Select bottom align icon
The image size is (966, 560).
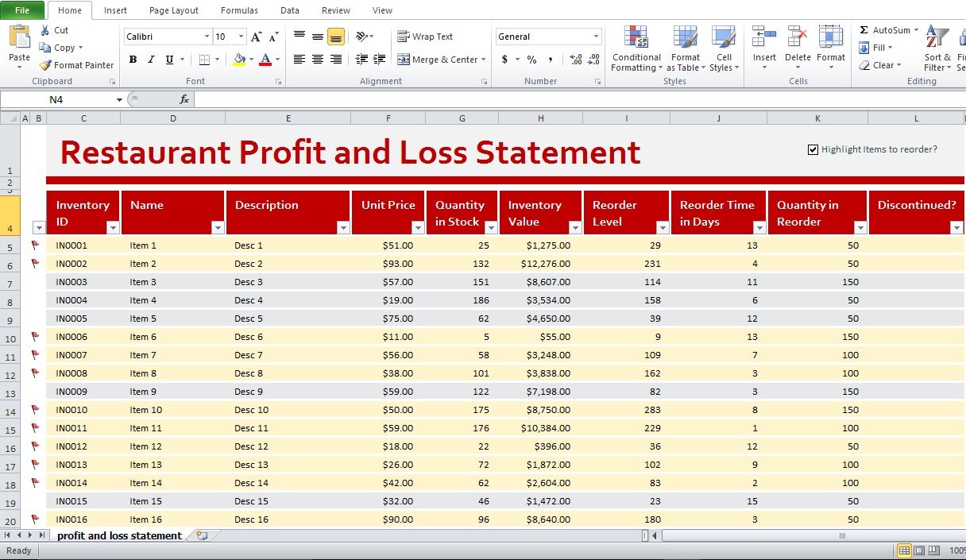tap(336, 37)
